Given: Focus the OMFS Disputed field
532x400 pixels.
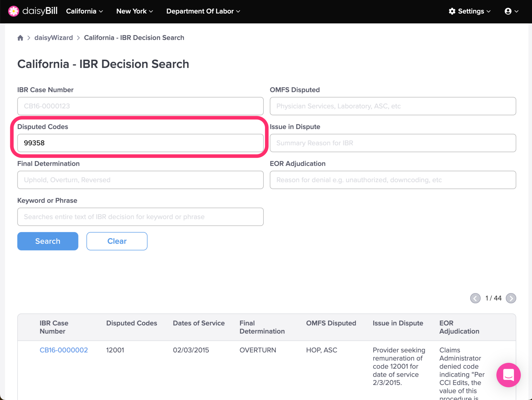Looking at the screenshot, I should coord(393,106).
